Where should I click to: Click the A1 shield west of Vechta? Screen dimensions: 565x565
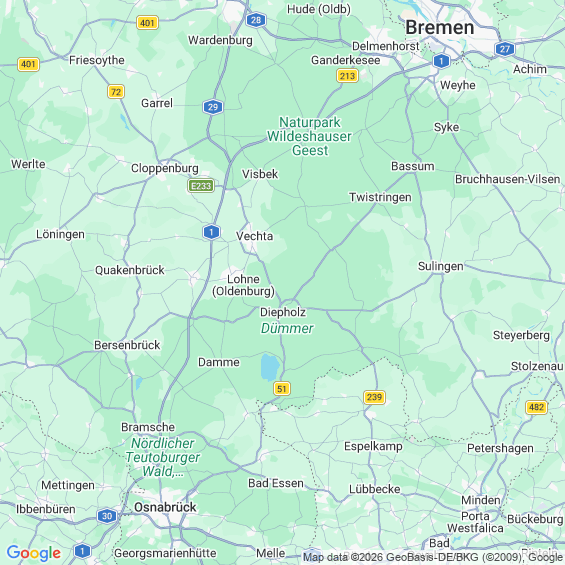click(211, 232)
